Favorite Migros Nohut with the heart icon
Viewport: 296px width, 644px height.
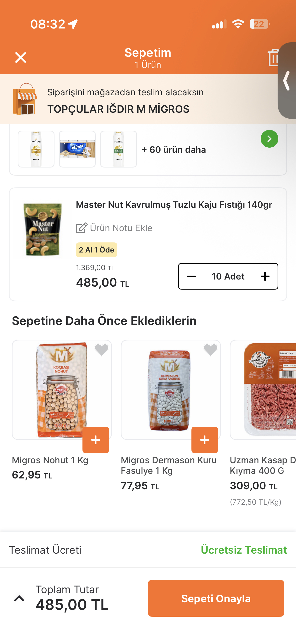[x=101, y=350]
